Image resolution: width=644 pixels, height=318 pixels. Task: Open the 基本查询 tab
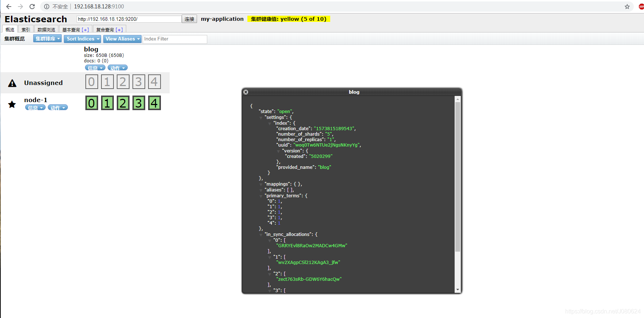click(x=71, y=30)
